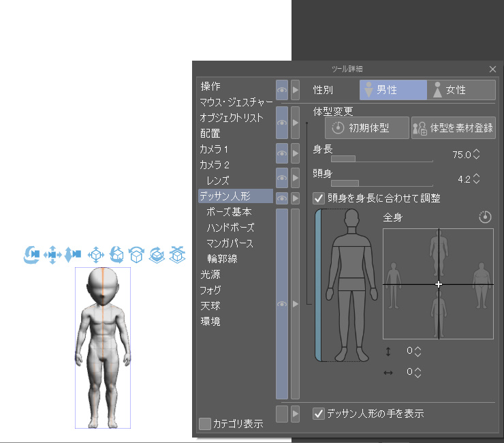The height and width of the screenshot is (443, 504).
Task: Uncheck デッサン人形の手を表示 option
Action: pyautogui.click(x=319, y=413)
